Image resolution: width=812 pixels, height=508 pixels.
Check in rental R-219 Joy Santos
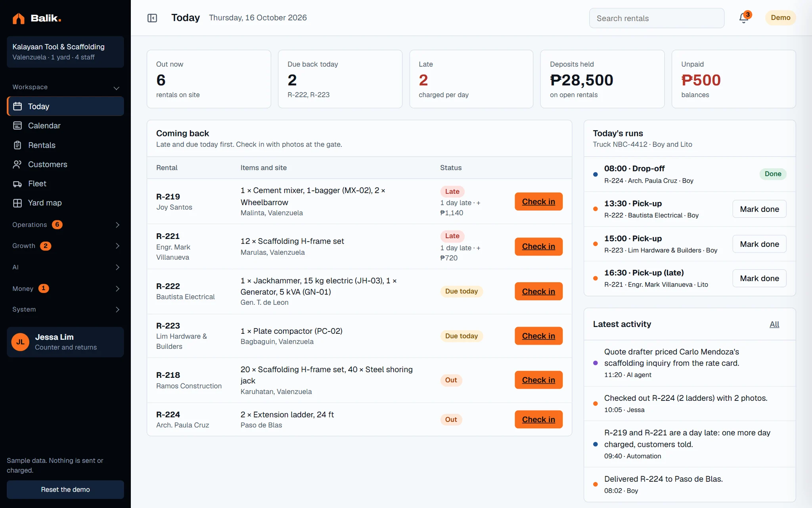[538, 202]
